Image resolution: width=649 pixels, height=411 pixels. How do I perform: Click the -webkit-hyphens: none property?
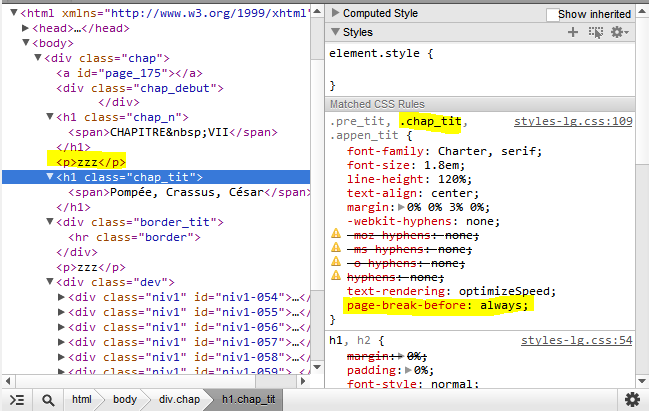coord(423,221)
